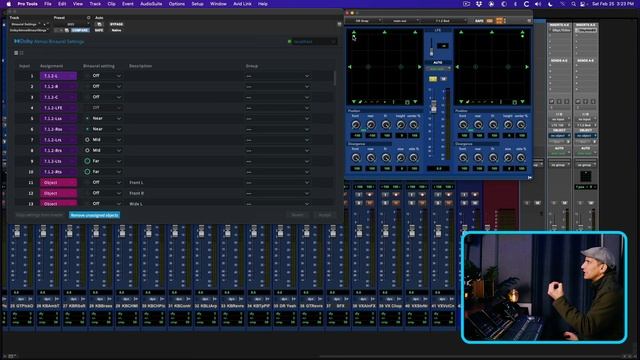Click square icon in left panner bottom toolbar
The height and width of the screenshot is (360, 640).
(407, 102)
